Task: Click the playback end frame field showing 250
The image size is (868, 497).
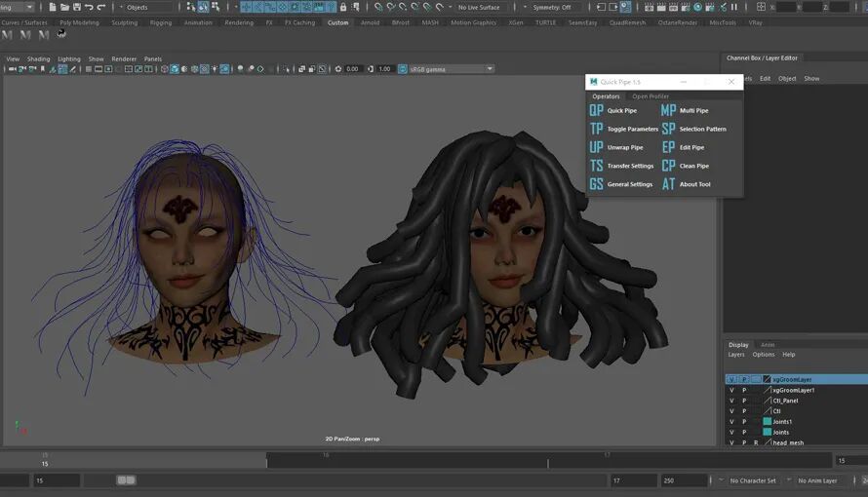Action: pos(684,480)
